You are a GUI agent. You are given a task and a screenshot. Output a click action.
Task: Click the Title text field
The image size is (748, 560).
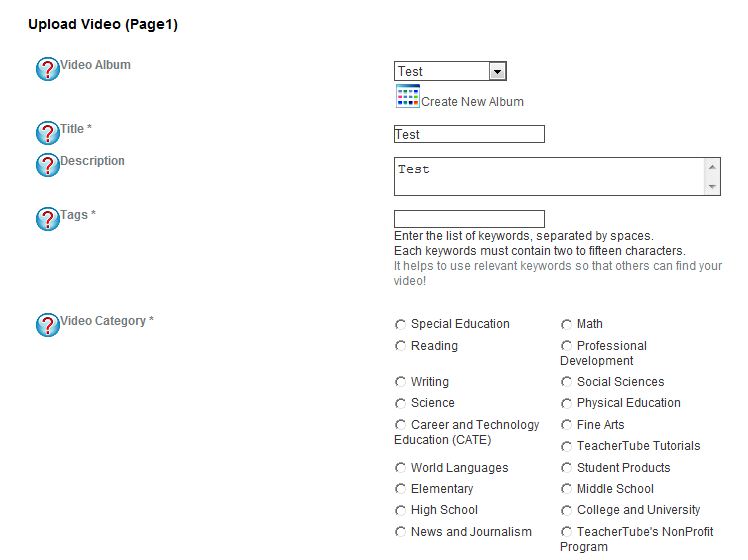coord(469,134)
